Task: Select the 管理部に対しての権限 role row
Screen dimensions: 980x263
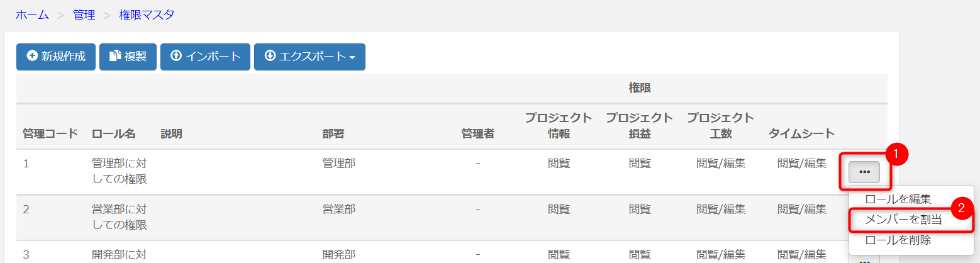Action: [452, 172]
